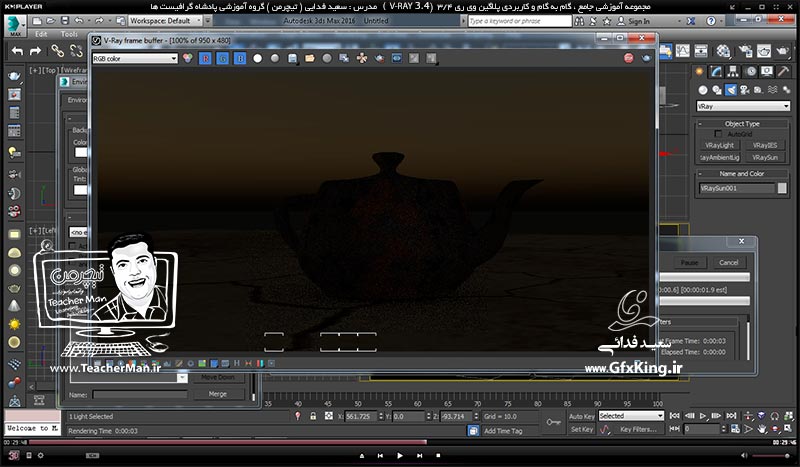The width and height of the screenshot is (800, 467).
Task: Load image via folder icon in frame buffer
Action: tap(310, 59)
